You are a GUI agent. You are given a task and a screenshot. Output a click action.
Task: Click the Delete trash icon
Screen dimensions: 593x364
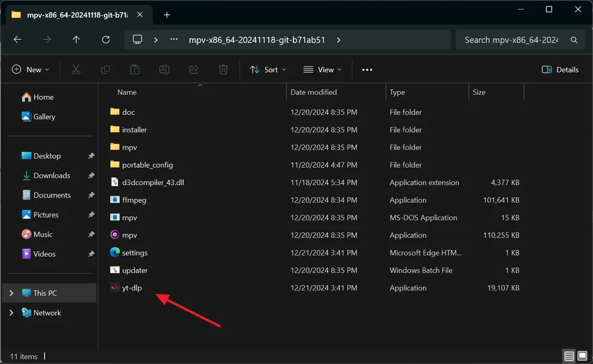point(223,69)
